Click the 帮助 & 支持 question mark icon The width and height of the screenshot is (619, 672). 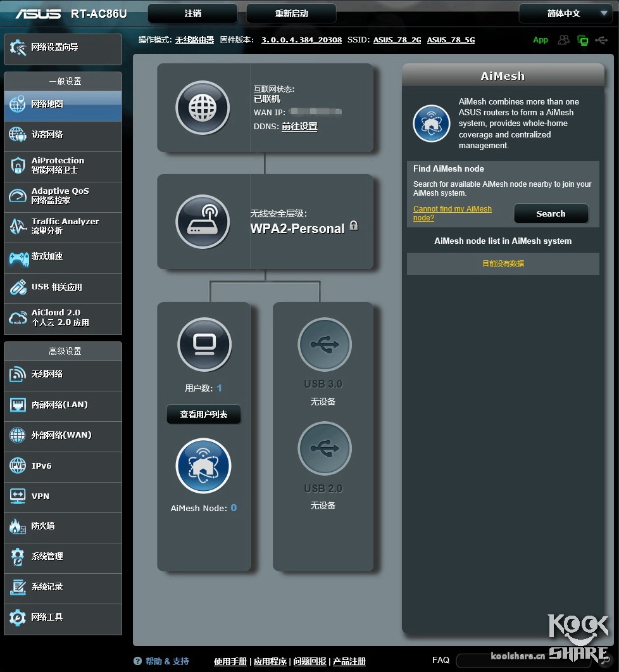(137, 661)
